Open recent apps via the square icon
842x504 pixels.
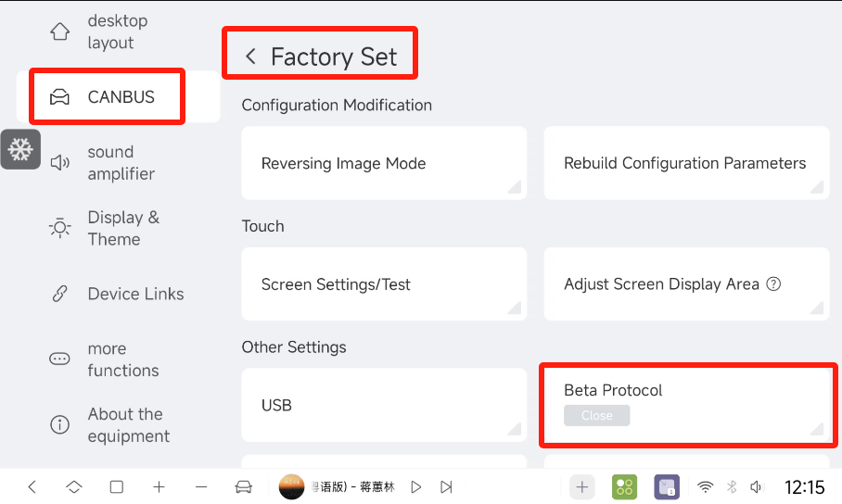(x=117, y=486)
